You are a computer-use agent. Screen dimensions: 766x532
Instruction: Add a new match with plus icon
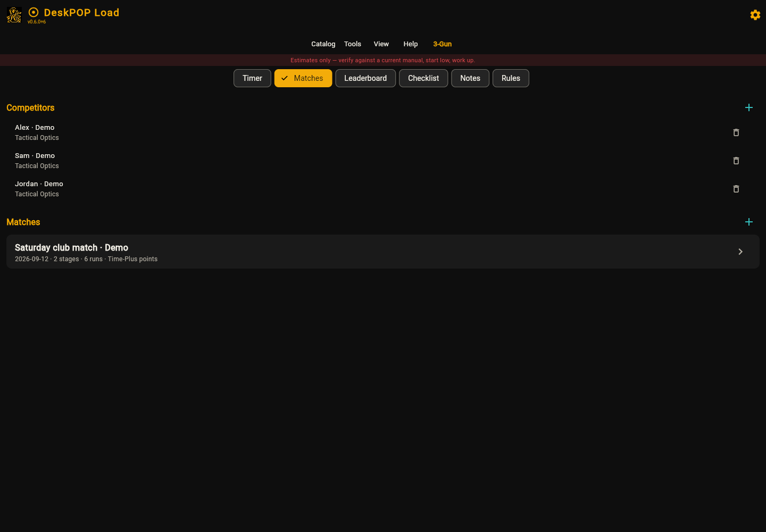click(749, 222)
